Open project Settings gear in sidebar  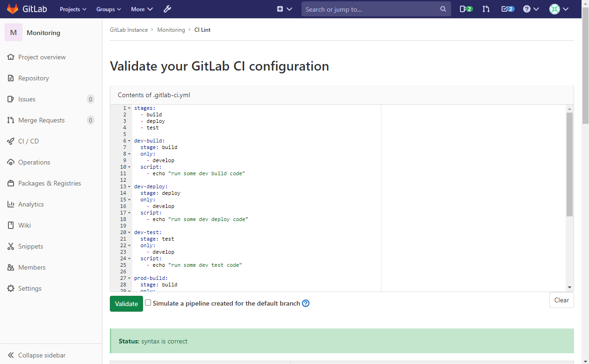point(29,288)
